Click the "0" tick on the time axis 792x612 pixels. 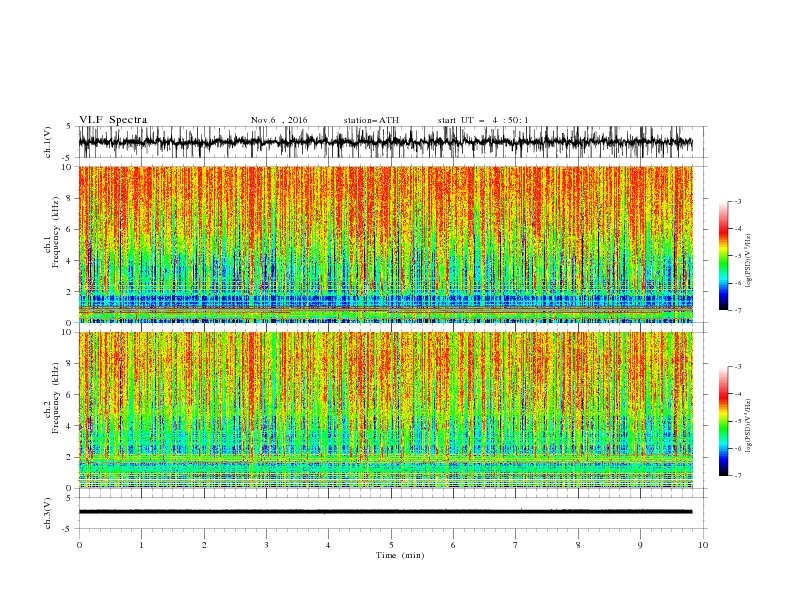click(79, 545)
